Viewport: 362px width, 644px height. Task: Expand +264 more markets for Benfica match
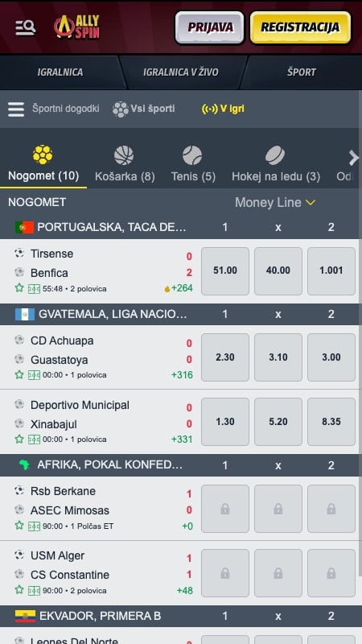pos(178,288)
